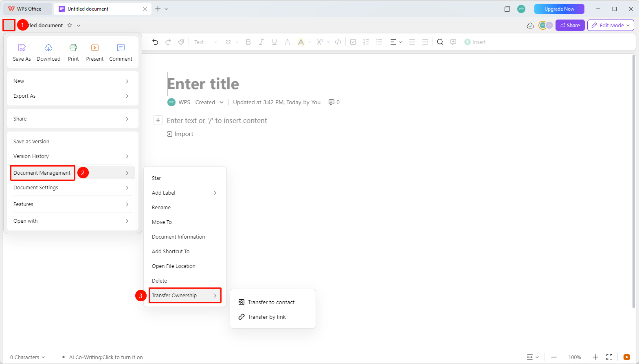Open the font size 22 dropdown
This screenshot has width=639, height=364.
[x=232, y=42]
